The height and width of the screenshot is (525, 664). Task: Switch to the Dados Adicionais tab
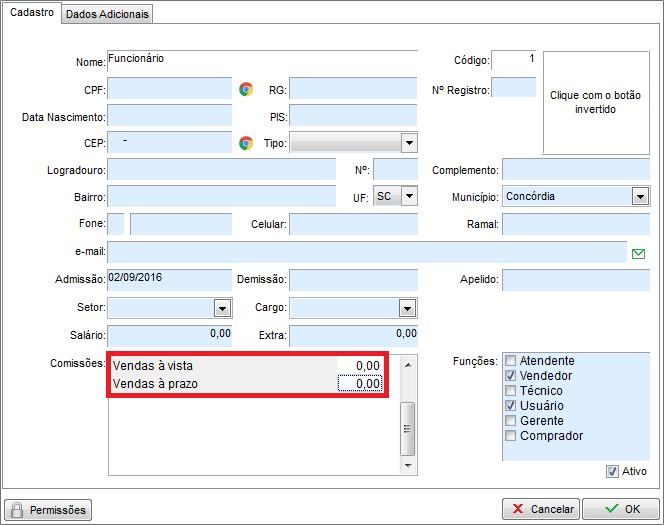(x=108, y=14)
